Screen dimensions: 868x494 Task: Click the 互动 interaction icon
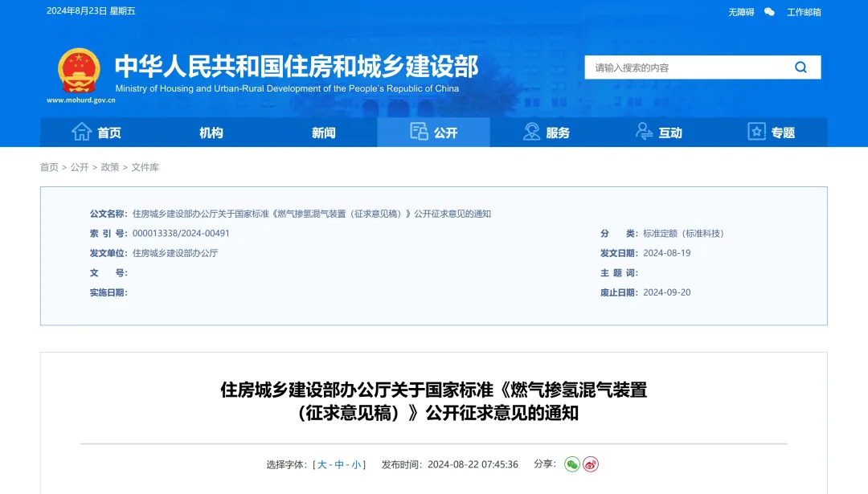(x=644, y=132)
